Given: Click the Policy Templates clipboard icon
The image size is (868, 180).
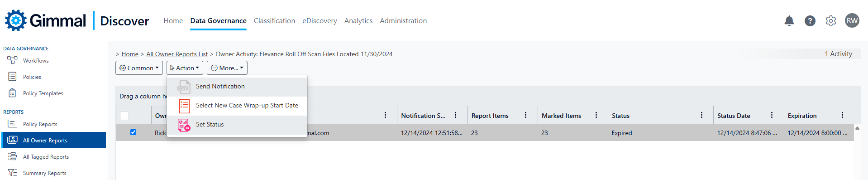Looking at the screenshot, I should click(x=12, y=93).
